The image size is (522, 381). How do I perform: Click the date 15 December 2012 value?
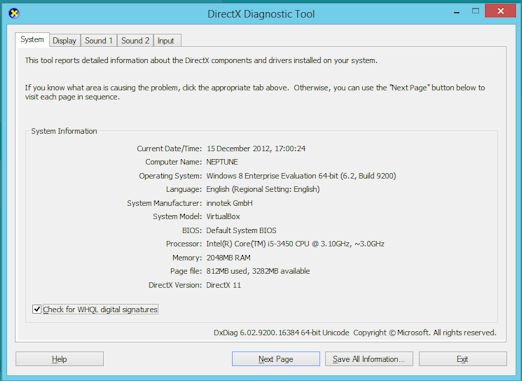pos(256,149)
